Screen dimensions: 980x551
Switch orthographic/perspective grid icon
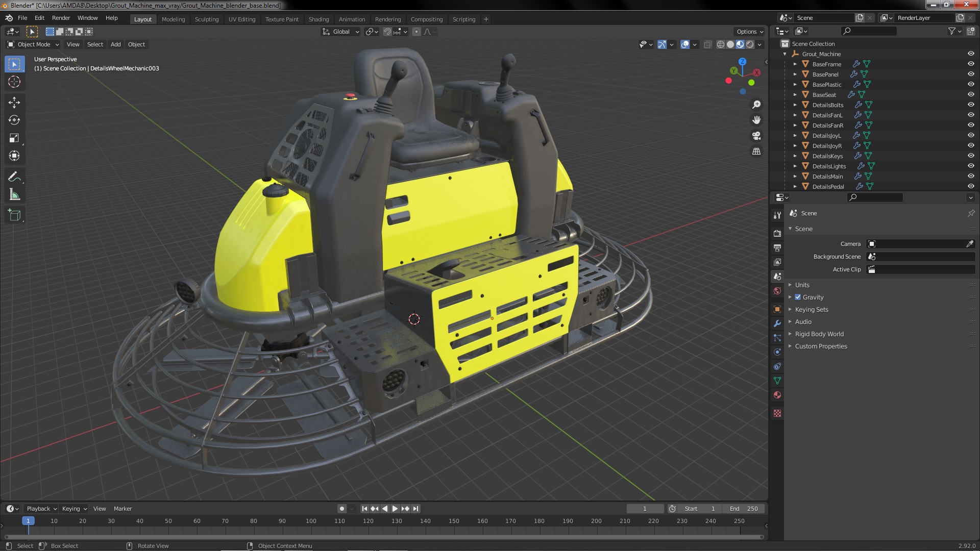756,152
